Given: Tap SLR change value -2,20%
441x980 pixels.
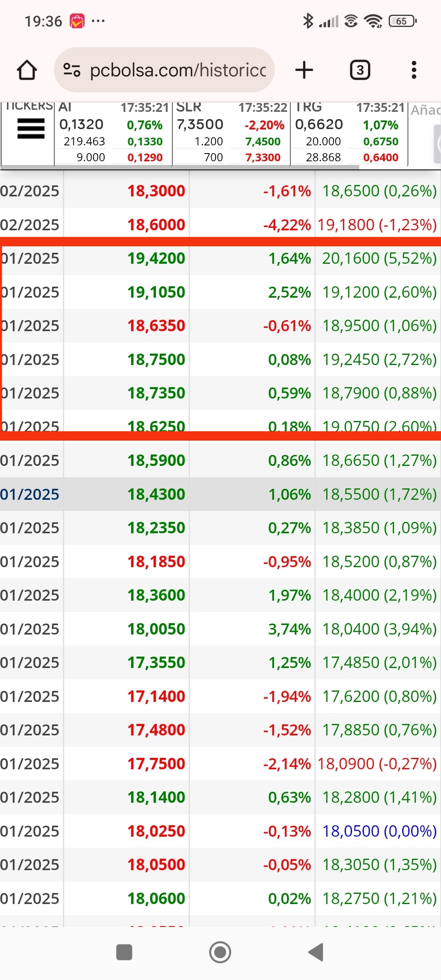Looking at the screenshot, I should coord(264,125).
